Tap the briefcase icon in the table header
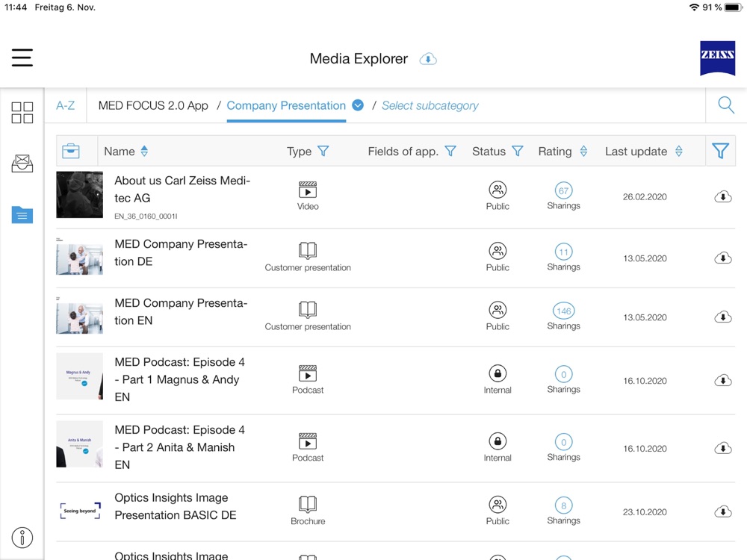This screenshot has width=747, height=560. (x=70, y=151)
